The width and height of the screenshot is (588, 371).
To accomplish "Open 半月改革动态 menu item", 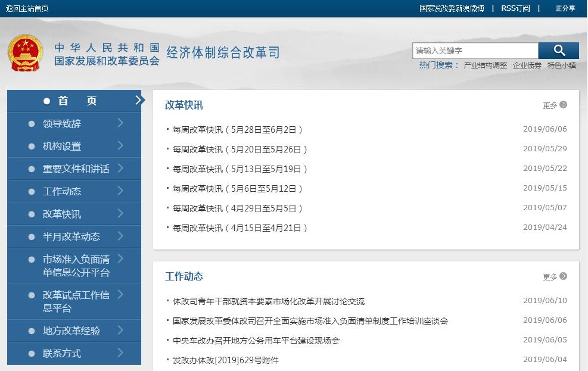I will click(71, 236).
